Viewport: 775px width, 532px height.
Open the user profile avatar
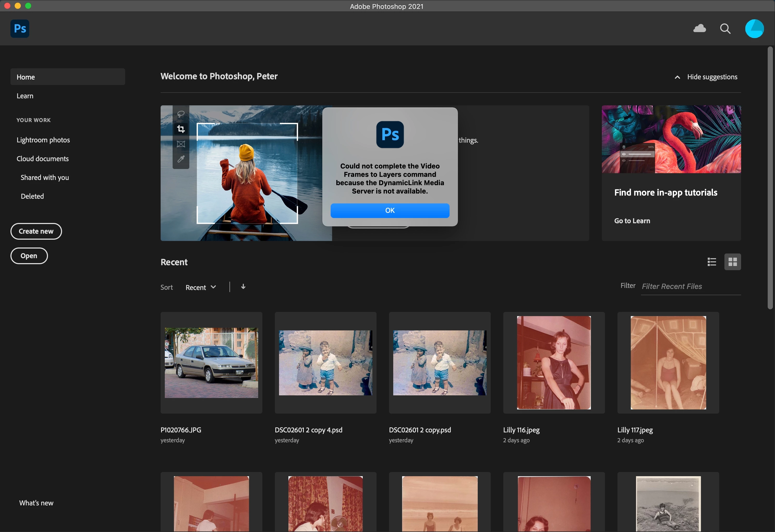[x=754, y=29]
